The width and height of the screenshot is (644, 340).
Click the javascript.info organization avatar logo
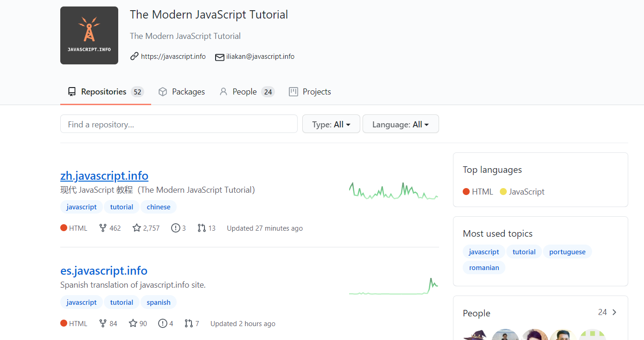point(89,35)
